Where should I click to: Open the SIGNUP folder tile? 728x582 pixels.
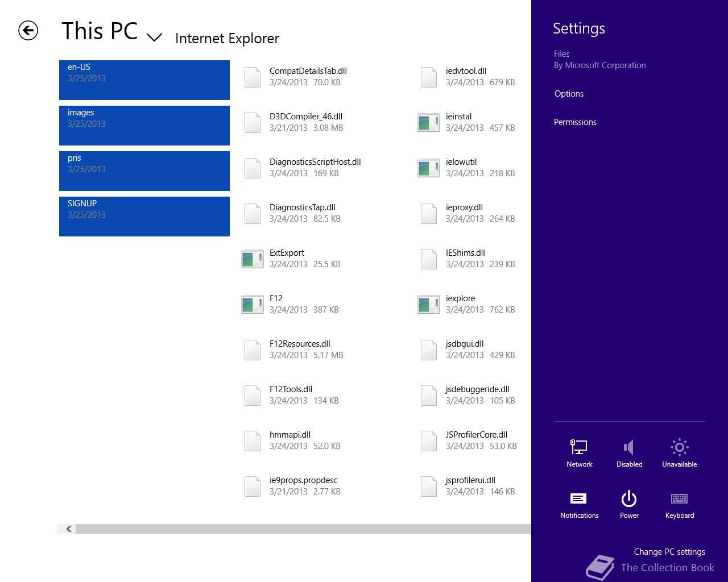point(144,217)
